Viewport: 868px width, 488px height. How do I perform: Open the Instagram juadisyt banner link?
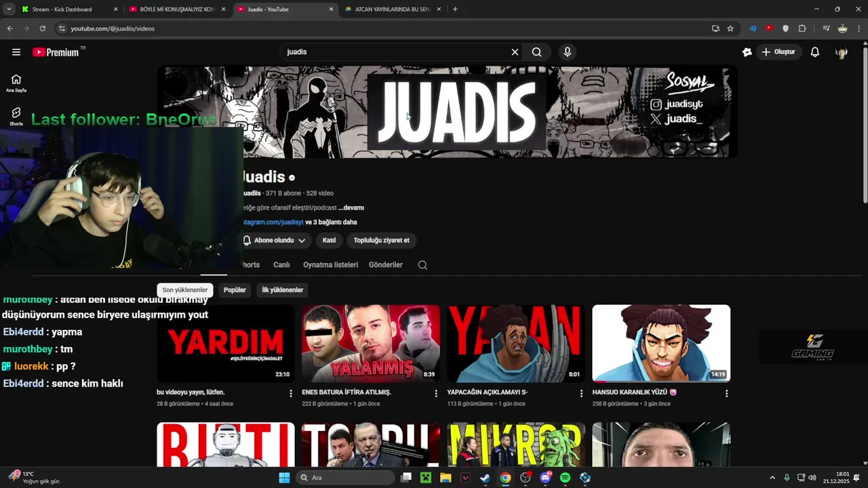pos(676,104)
